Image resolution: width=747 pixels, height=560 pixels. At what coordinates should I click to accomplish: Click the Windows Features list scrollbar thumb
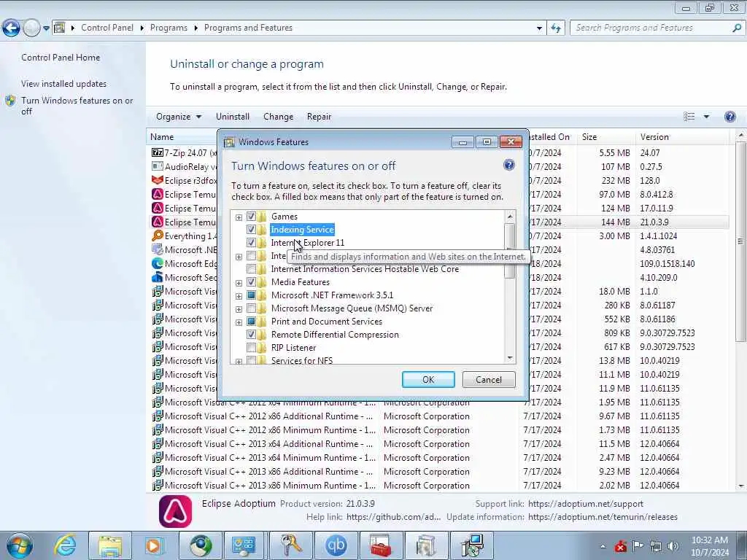tap(509, 251)
